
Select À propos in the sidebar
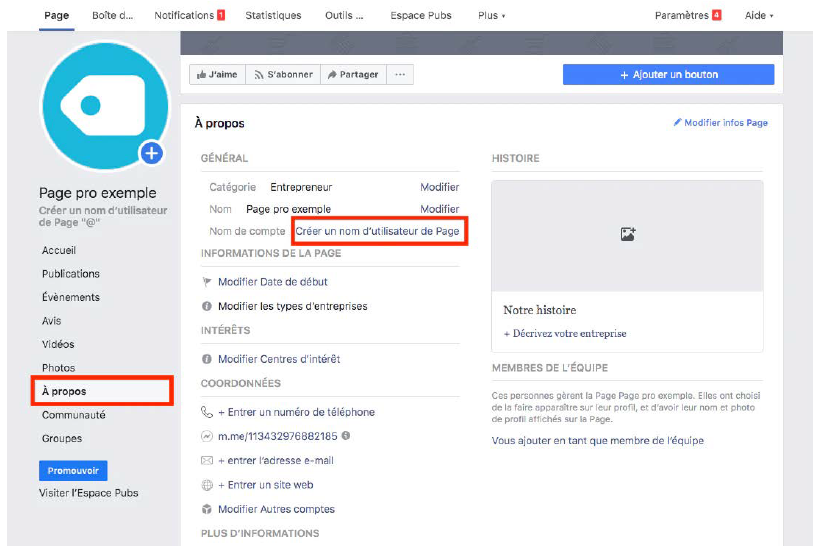(x=102, y=391)
